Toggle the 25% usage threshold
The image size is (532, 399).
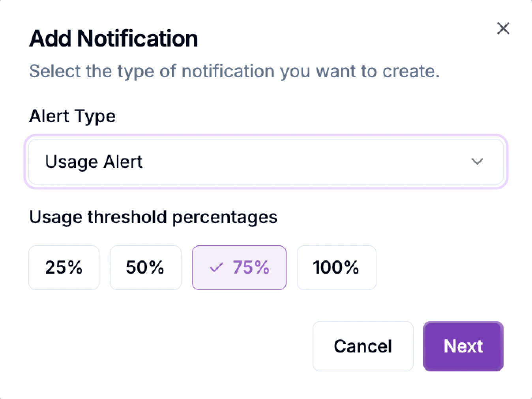tap(64, 268)
